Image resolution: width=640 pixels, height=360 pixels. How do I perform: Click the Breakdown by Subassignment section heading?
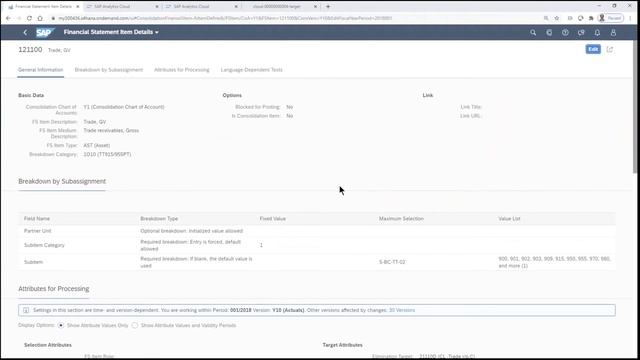click(62, 181)
